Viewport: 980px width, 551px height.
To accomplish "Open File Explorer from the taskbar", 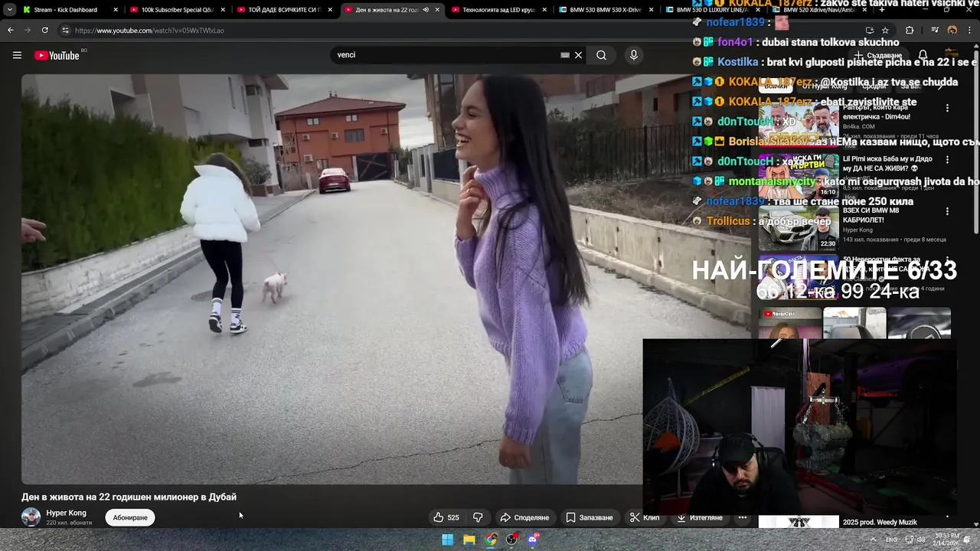I will (x=469, y=540).
